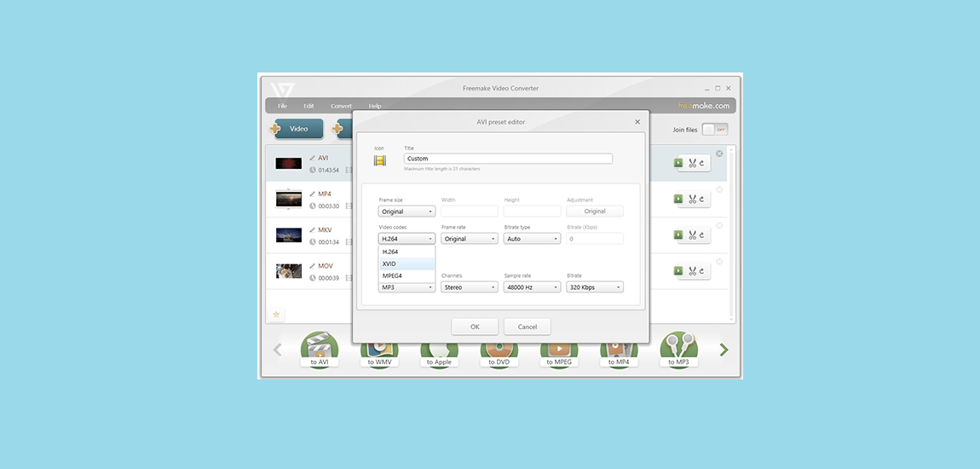Image resolution: width=980 pixels, height=469 pixels.
Task: Choose the 'to DVD' output format icon
Action: [x=499, y=356]
